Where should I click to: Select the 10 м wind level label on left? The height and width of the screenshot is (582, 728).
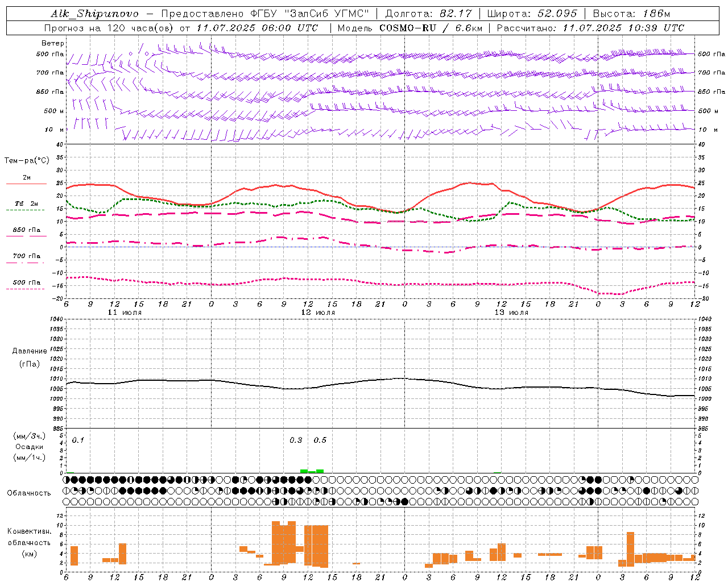pos(55,130)
